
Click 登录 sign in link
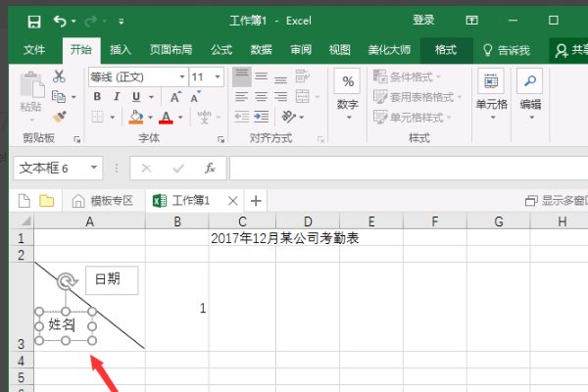[423, 20]
